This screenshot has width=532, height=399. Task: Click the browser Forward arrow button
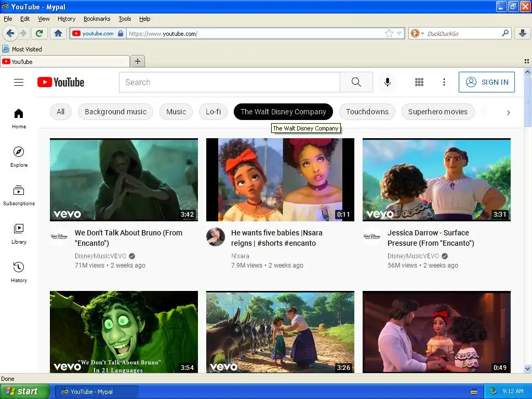click(23, 33)
